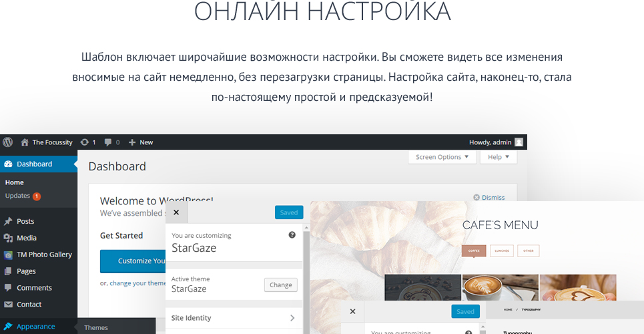Select the LUNCHES menu tab

coord(502,251)
